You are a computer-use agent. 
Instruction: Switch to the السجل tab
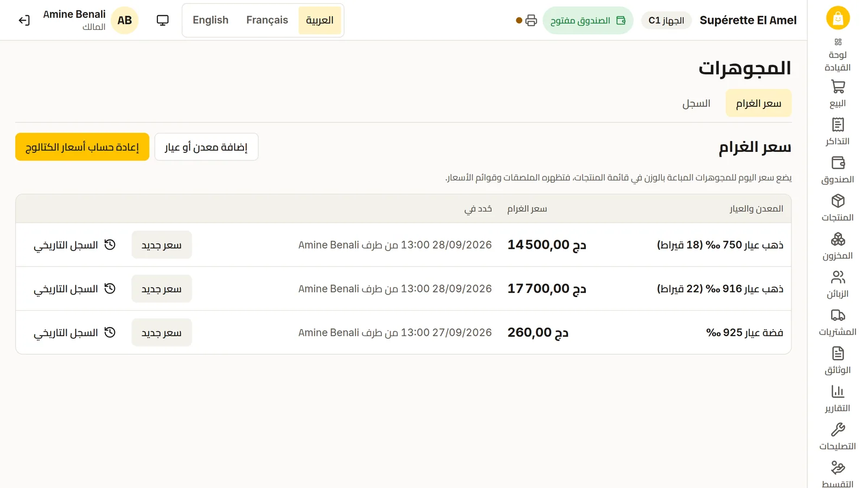tap(696, 103)
